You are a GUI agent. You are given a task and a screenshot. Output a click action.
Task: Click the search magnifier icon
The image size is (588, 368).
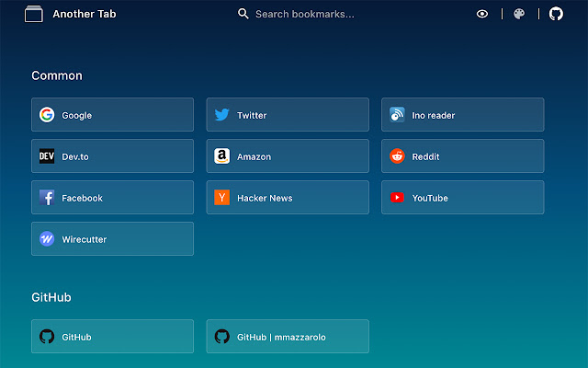click(243, 14)
